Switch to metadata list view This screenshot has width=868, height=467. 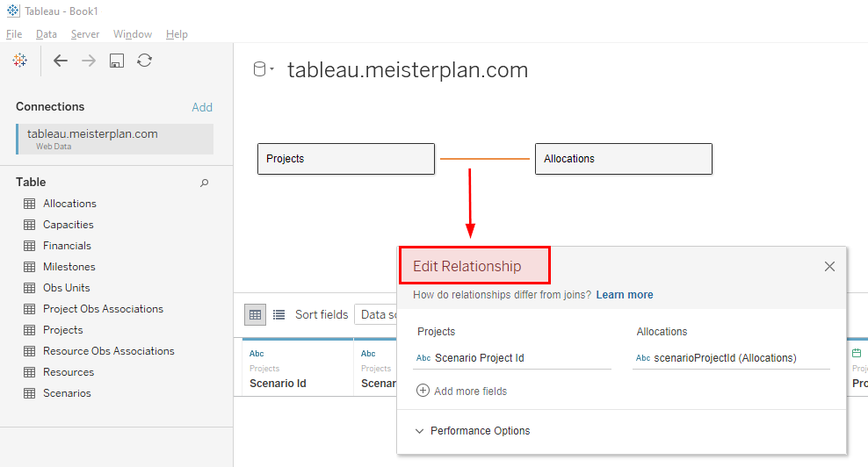279,315
